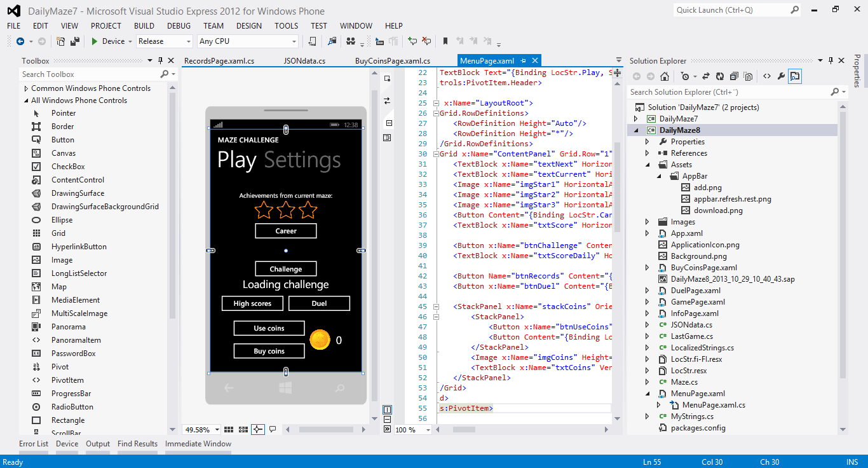Open the Error List tab
868x468 pixels.
point(34,444)
